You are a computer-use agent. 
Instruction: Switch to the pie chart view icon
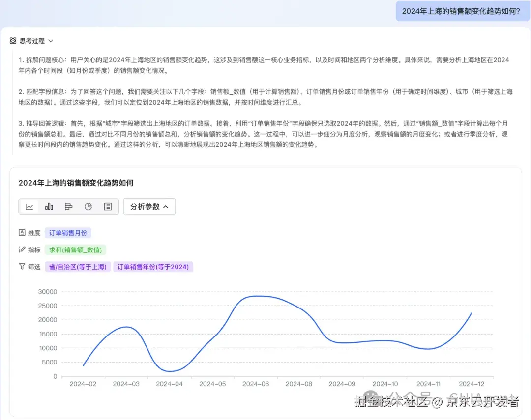88,206
